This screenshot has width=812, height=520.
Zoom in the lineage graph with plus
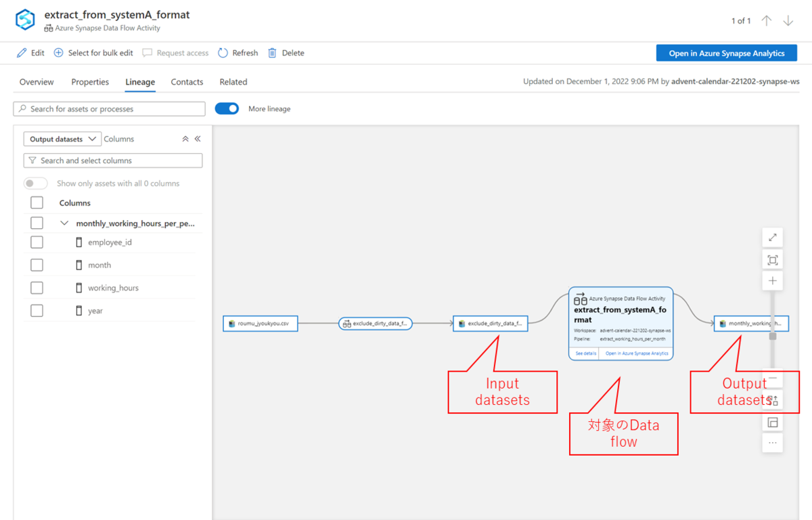pos(773,281)
